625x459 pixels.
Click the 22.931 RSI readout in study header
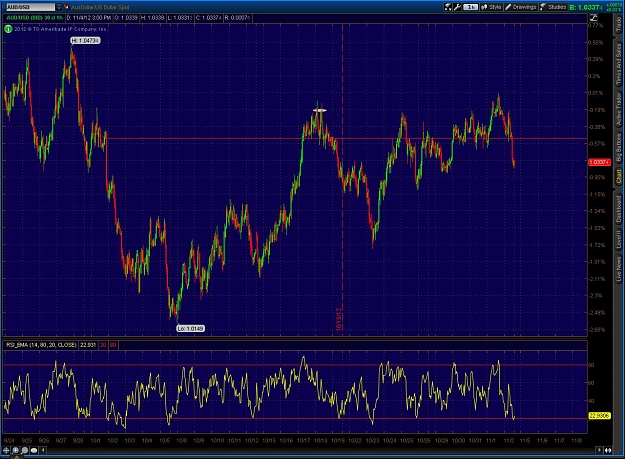point(88,345)
